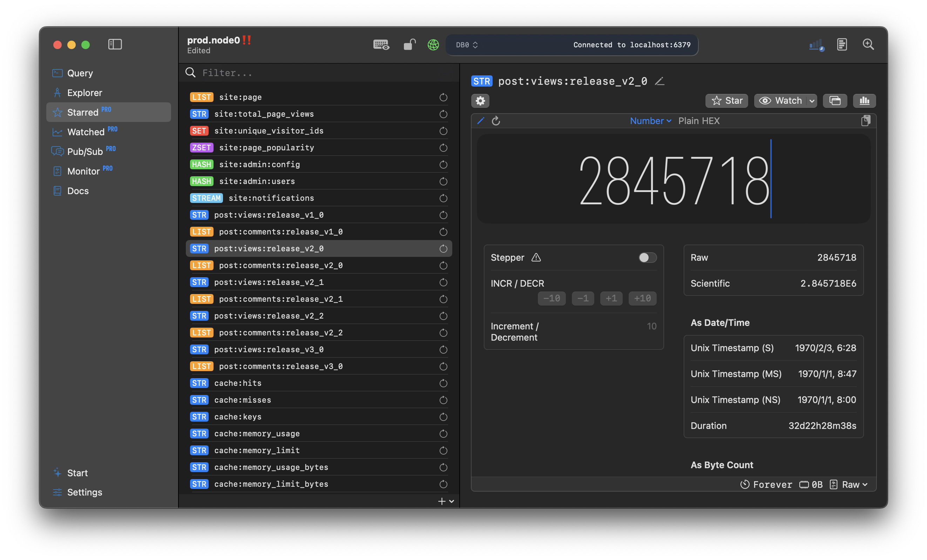Image resolution: width=927 pixels, height=560 pixels.
Task: Open the Explorer sidebar item
Action: coord(84,93)
